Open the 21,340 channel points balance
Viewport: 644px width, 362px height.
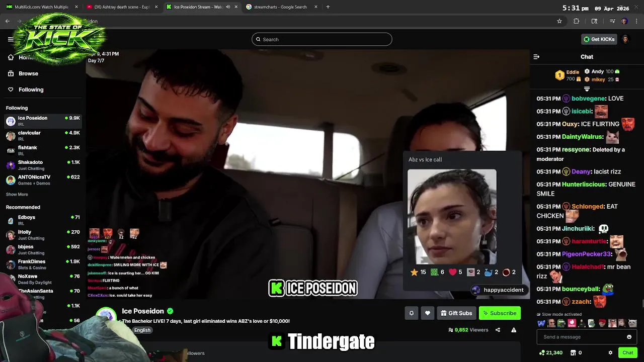click(x=550, y=353)
